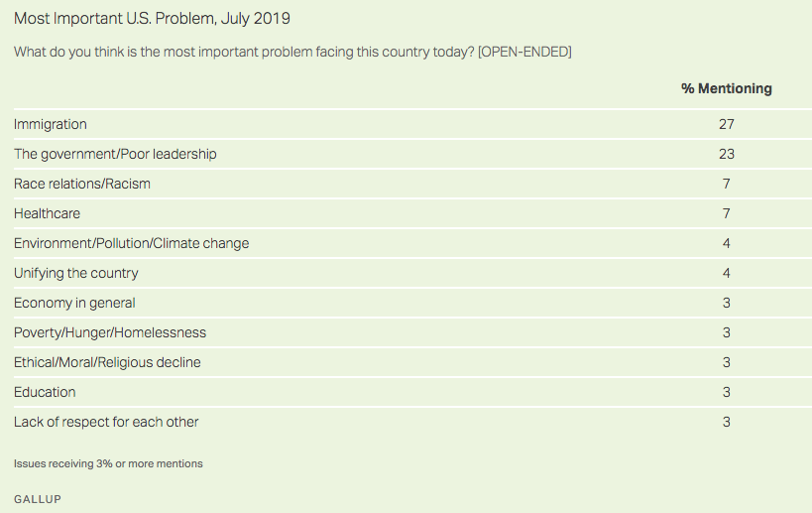Image resolution: width=812 pixels, height=513 pixels.
Task: Select 'Race relations/Racism' row label
Action: (82, 184)
